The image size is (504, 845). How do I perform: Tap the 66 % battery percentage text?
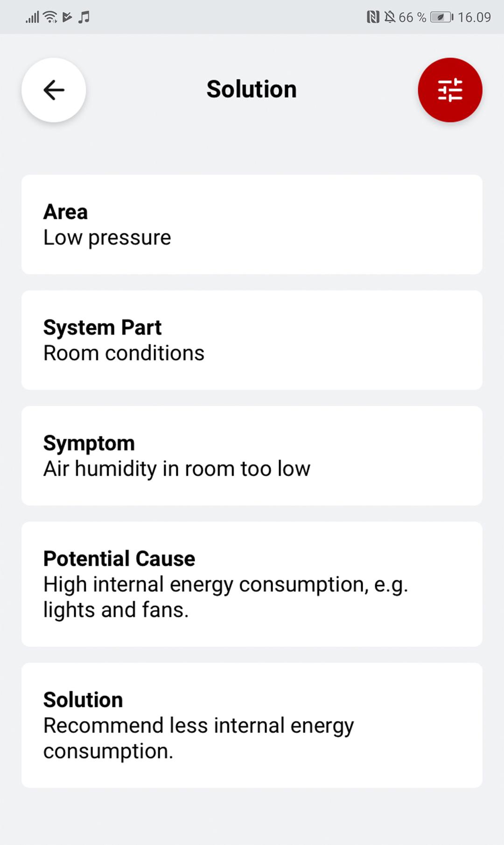pos(413,17)
